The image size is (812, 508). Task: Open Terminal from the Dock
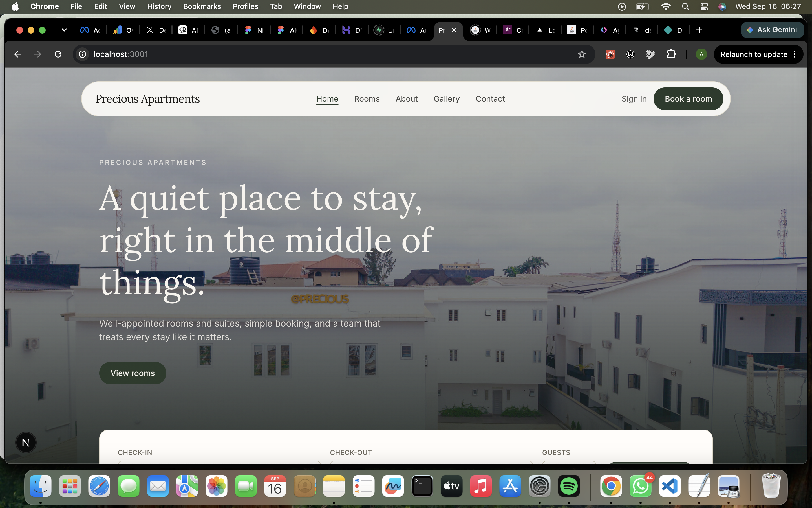coord(422,486)
